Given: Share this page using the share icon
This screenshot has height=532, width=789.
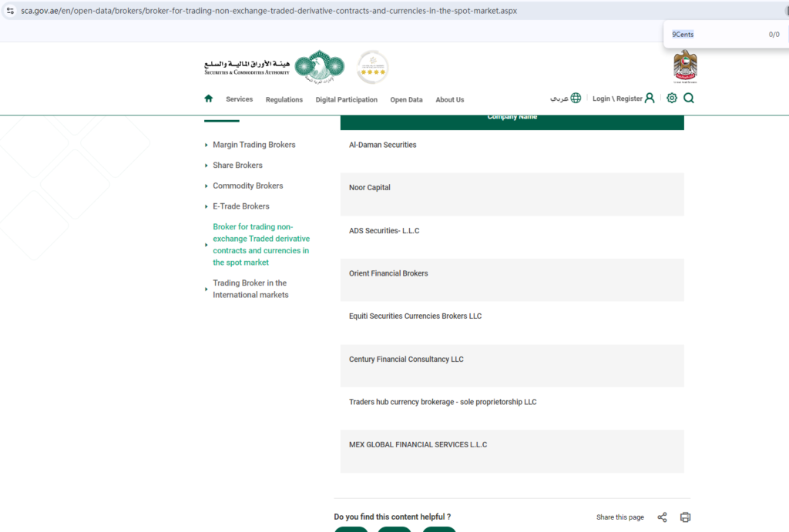Looking at the screenshot, I should 662,517.
